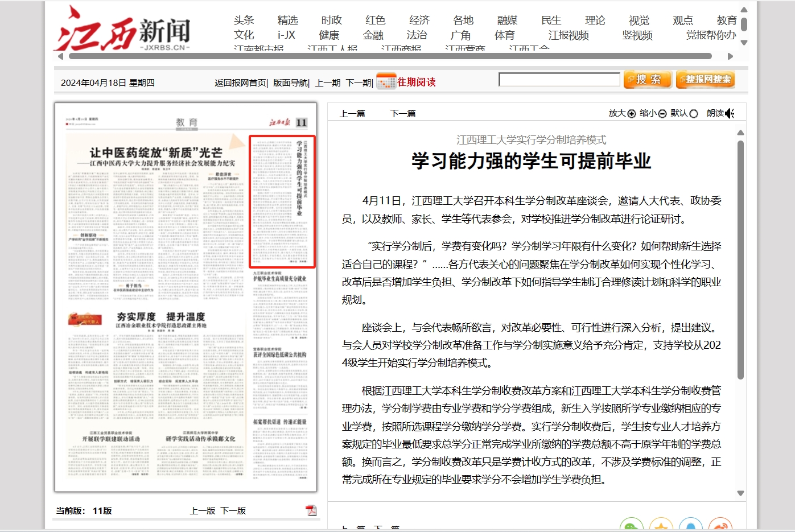This screenshot has height=532, width=795.
Task: Click inside the search text field
Action: coord(559,80)
